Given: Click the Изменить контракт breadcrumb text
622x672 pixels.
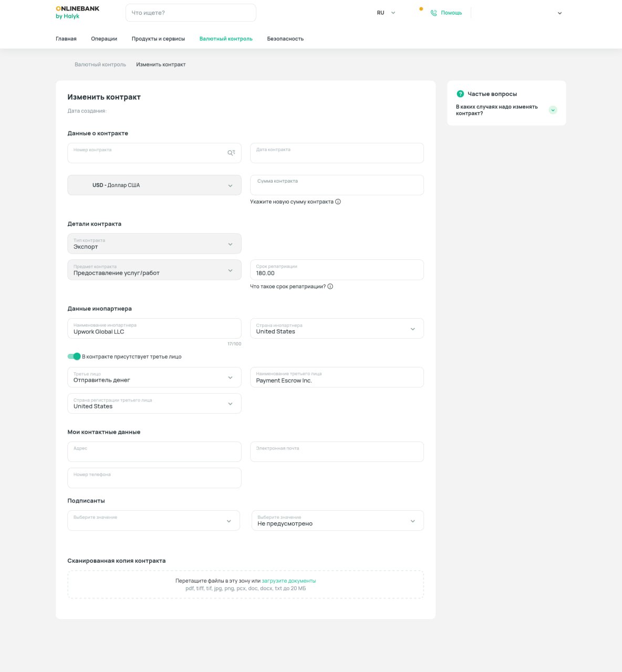Looking at the screenshot, I should pyautogui.click(x=161, y=65).
